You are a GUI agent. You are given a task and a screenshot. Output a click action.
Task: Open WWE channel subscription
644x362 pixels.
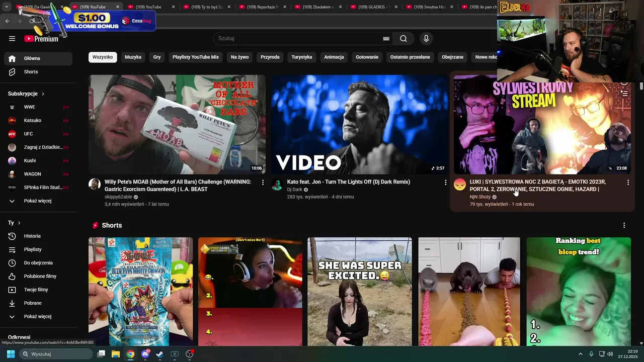coord(38,107)
